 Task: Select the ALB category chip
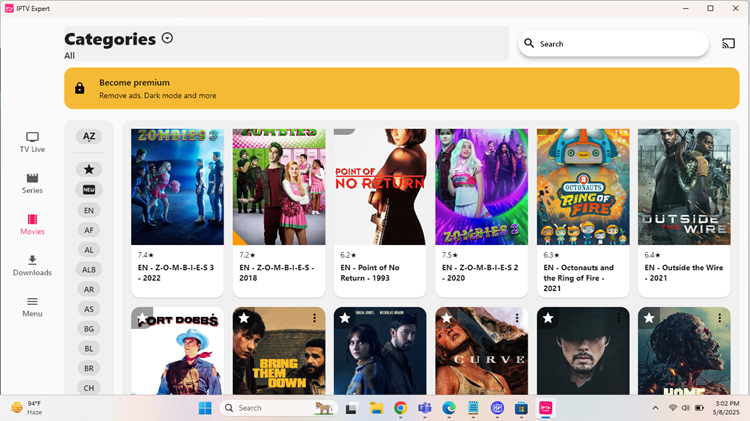coord(89,269)
